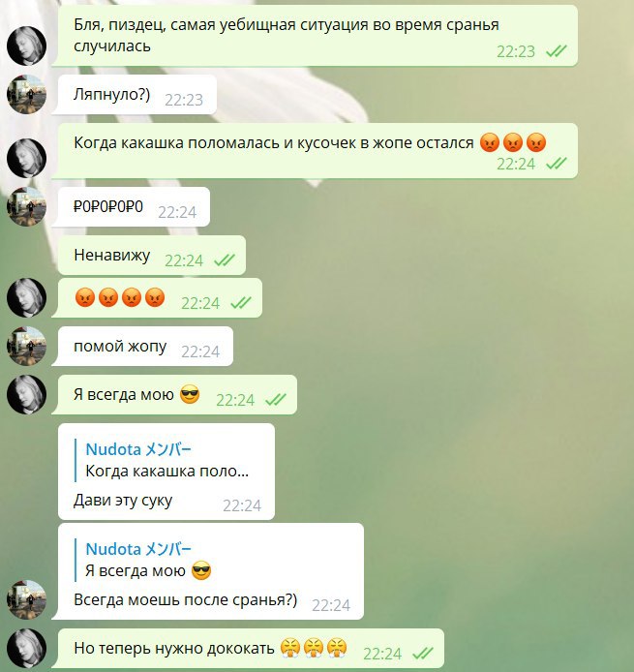
Task: Jump to quoted 'Я всегда мою' reply preview
Action: click(x=148, y=560)
